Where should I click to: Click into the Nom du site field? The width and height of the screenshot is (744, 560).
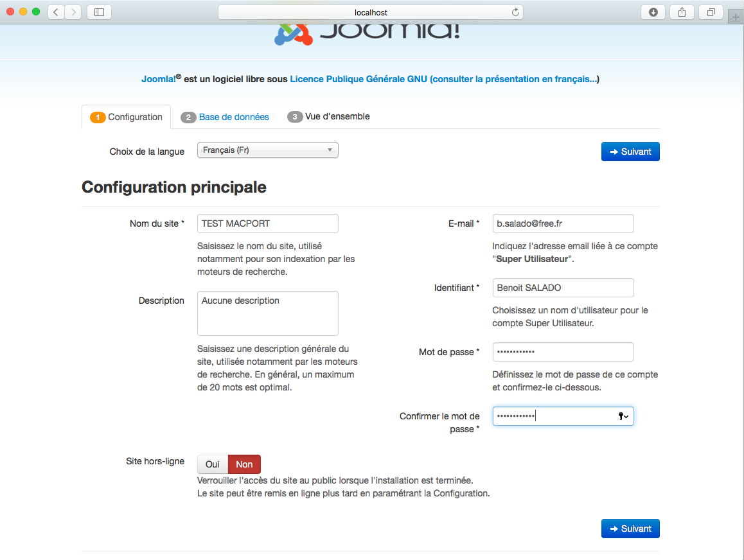coord(267,223)
